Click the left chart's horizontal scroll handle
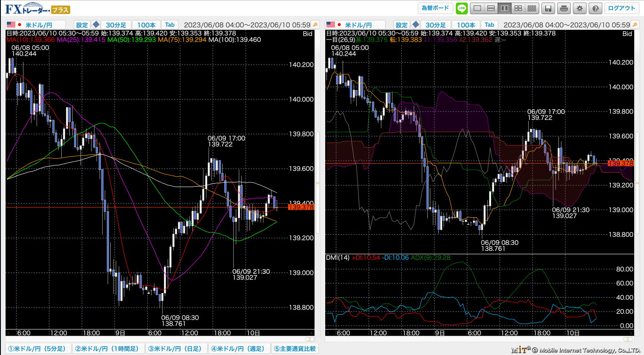 (x=310, y=339)
